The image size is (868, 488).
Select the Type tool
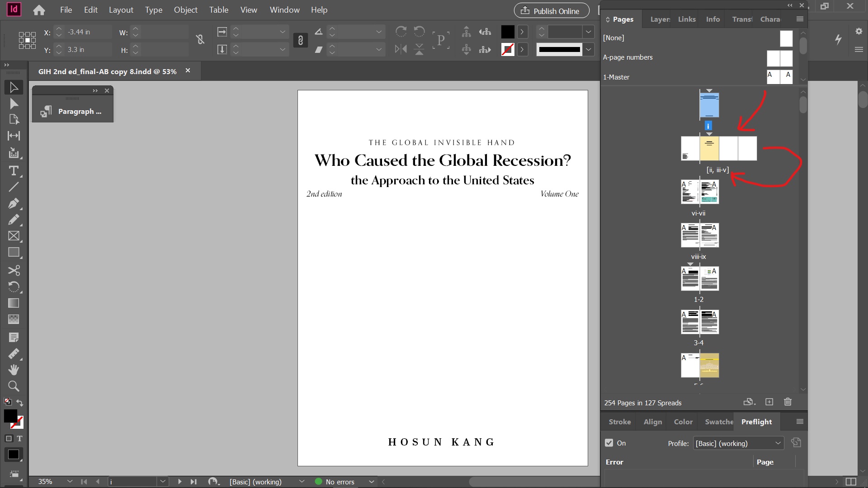point(14,171)
